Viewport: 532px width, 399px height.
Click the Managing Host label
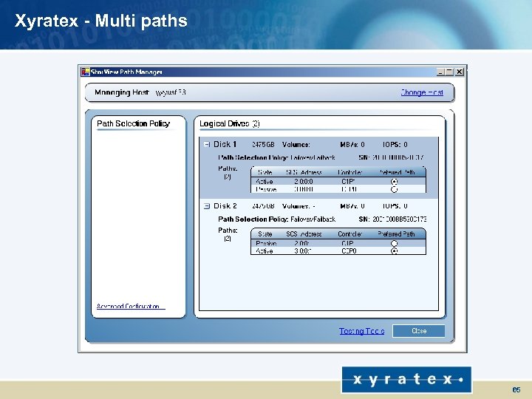click(x=122, y=92)
